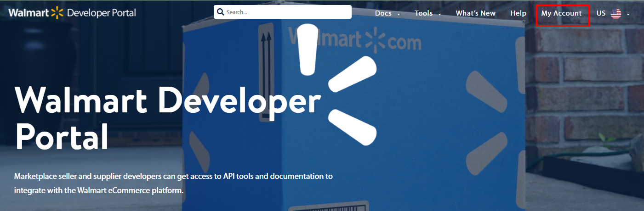This screenshot has height=211, width=644.
Task: Open the country selector dropdown arrow
Action: click(628, 14)
